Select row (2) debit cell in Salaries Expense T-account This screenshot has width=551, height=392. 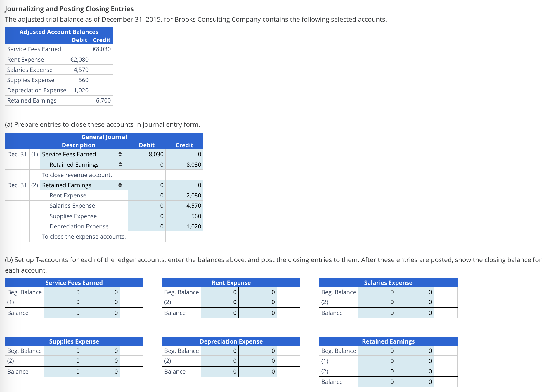point(376,302)
